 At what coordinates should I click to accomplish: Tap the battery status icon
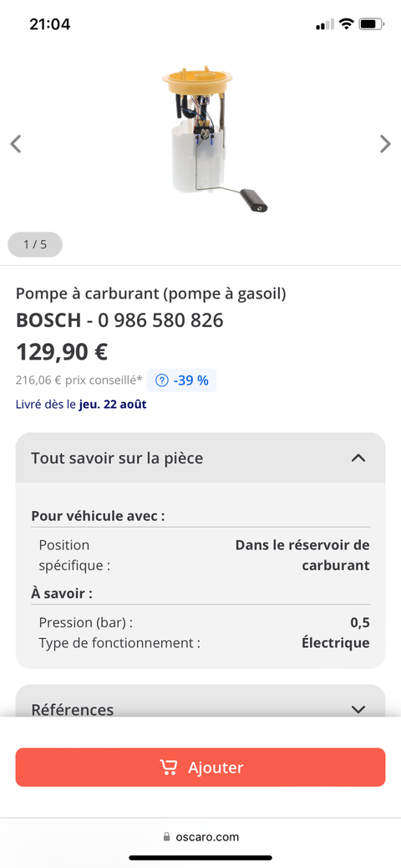pyautogui.click(x=371, y=24)
